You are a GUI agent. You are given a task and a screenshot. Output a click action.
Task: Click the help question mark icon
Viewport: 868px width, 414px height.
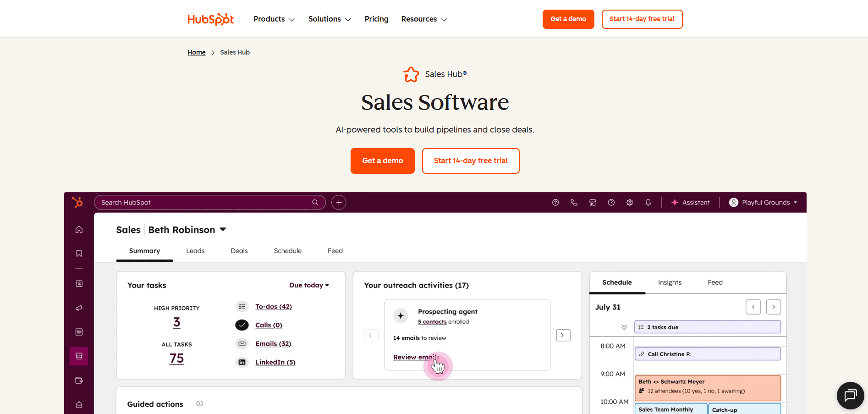(611, 202)
